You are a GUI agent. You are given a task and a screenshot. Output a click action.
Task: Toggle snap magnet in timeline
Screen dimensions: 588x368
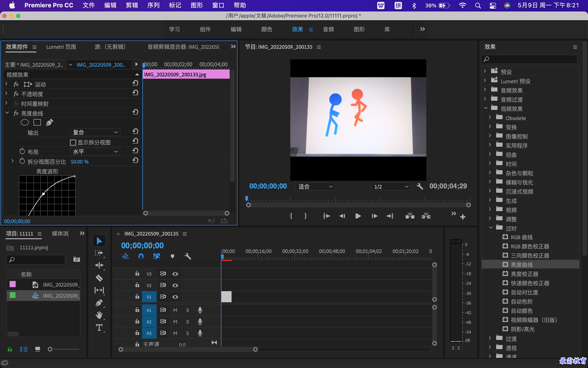[141, 256]
